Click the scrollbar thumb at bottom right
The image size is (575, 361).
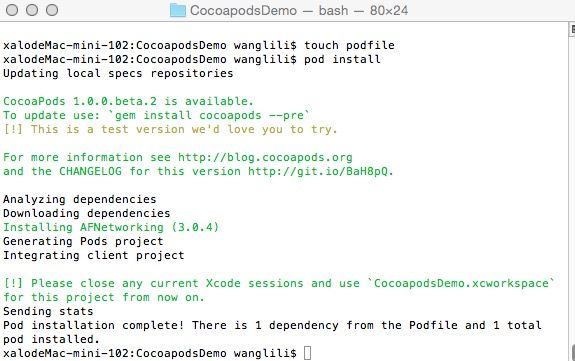click(572, 352)
